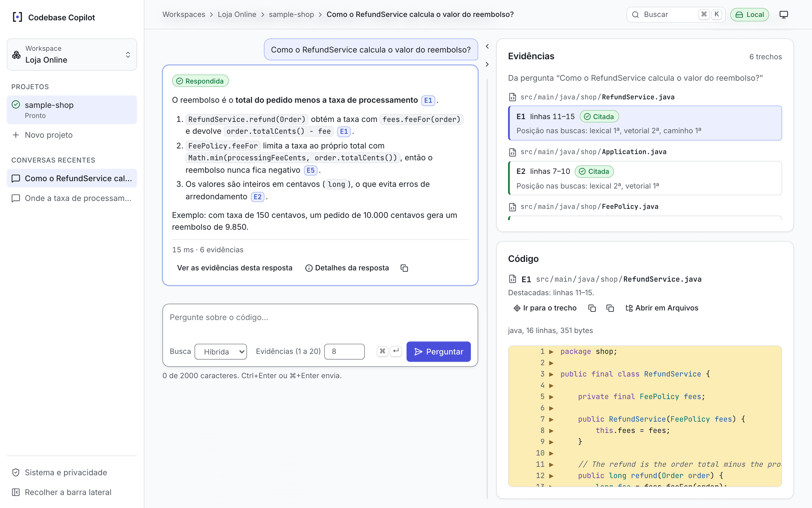Click E5 citation chip in answer
Screen dimensions: 812x508
pos(310,170)
